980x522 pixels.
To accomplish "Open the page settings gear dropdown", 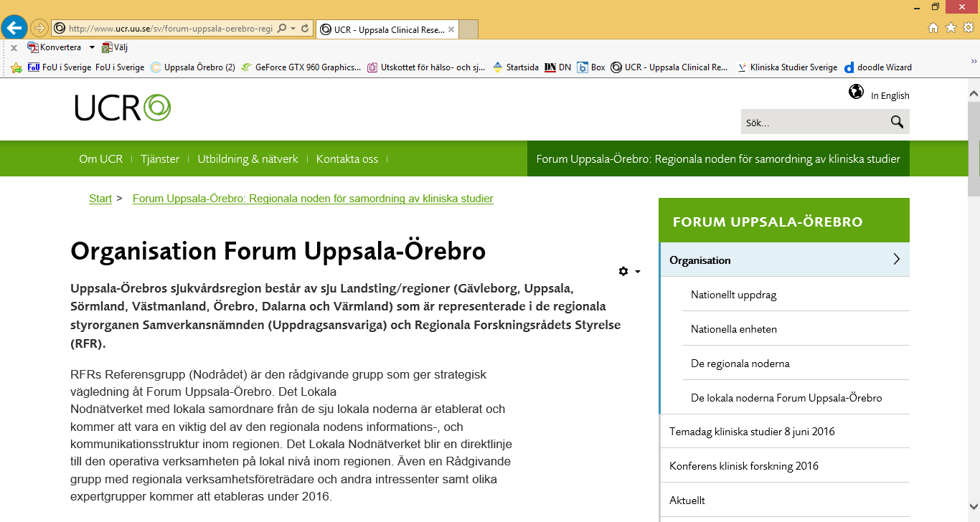I will (629, 271).
